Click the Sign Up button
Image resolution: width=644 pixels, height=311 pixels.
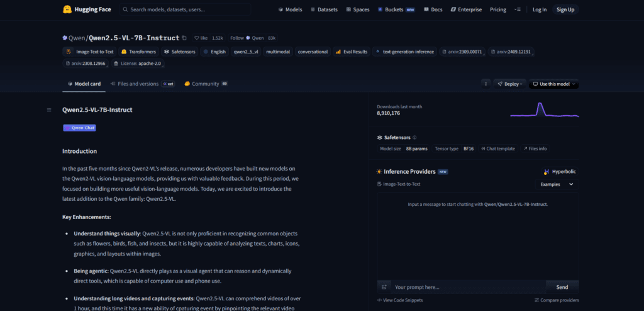[565, 9]
